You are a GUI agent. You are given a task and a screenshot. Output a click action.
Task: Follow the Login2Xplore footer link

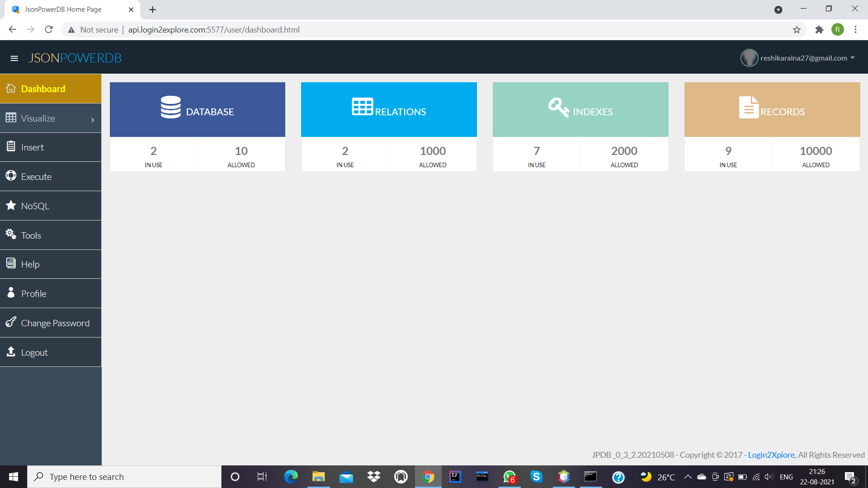point(771,455)
